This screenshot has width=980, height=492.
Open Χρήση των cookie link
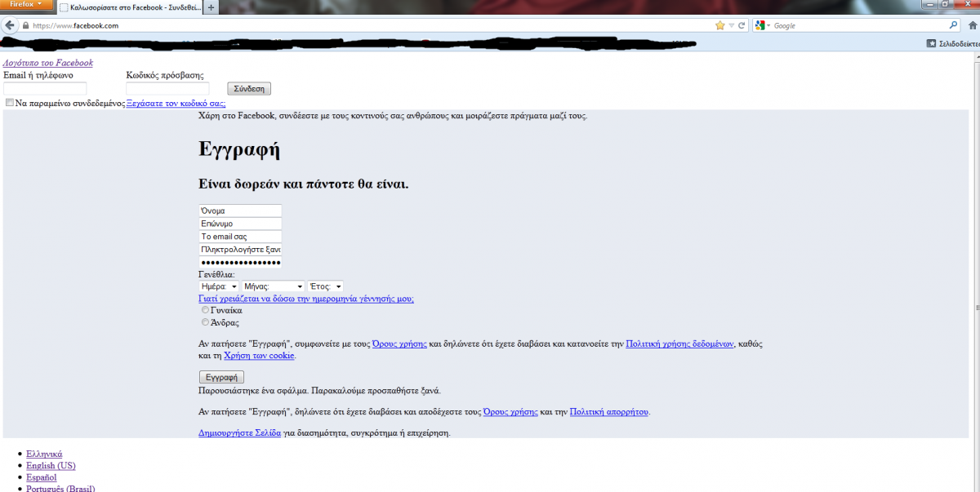tap(259, 356)
